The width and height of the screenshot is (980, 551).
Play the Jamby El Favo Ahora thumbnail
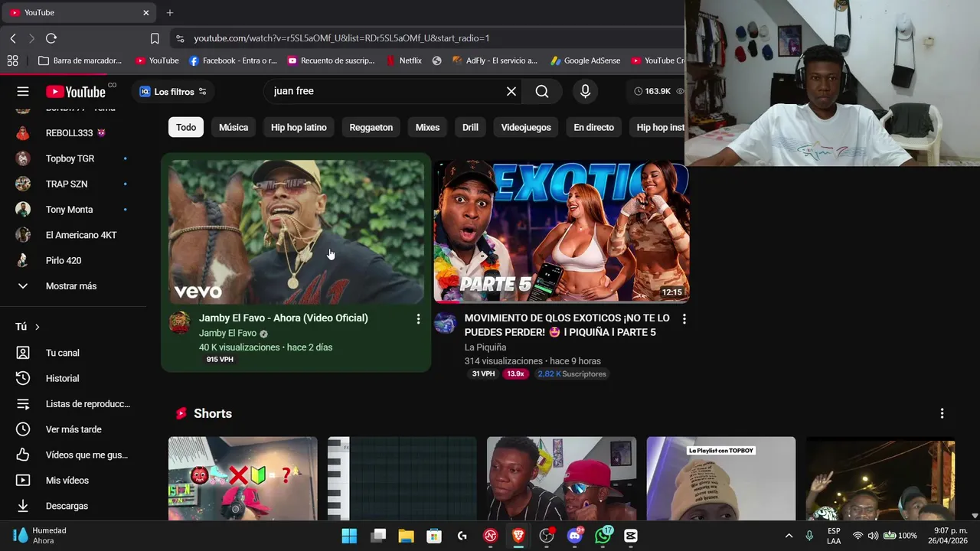296,232
